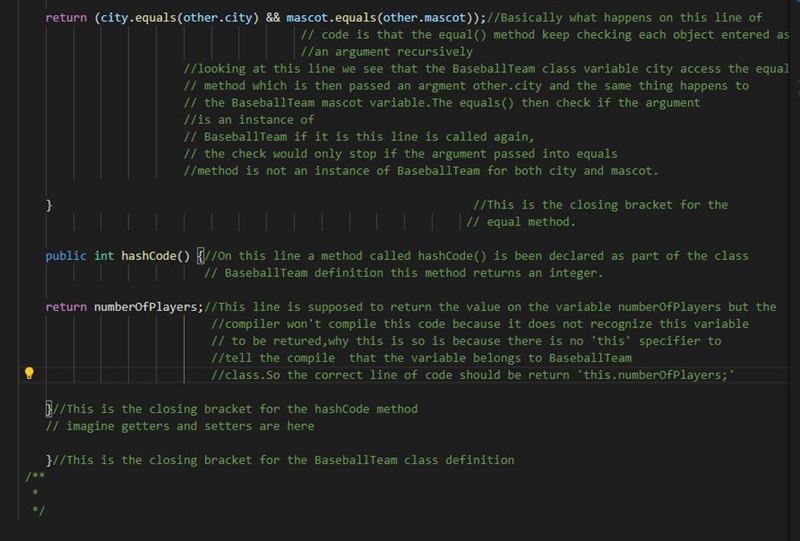
Task: Select the public keyword before int
Action: 66,256
